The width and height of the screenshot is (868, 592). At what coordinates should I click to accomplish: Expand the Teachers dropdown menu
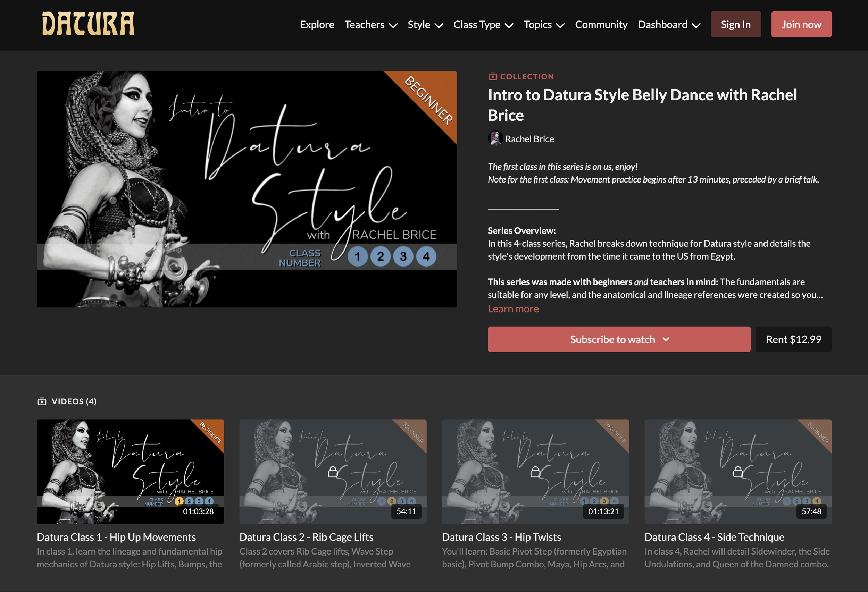tap(370, 25)
